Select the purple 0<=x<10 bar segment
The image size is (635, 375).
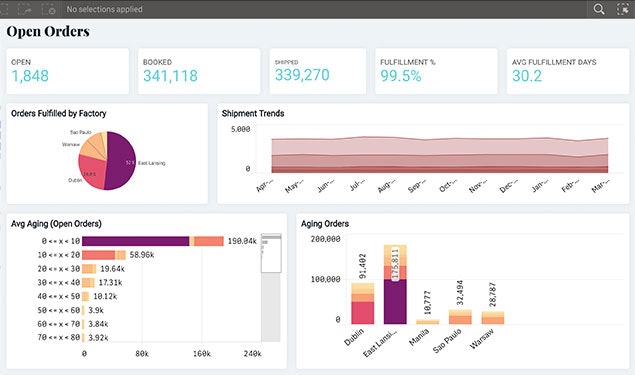[136, 241]
